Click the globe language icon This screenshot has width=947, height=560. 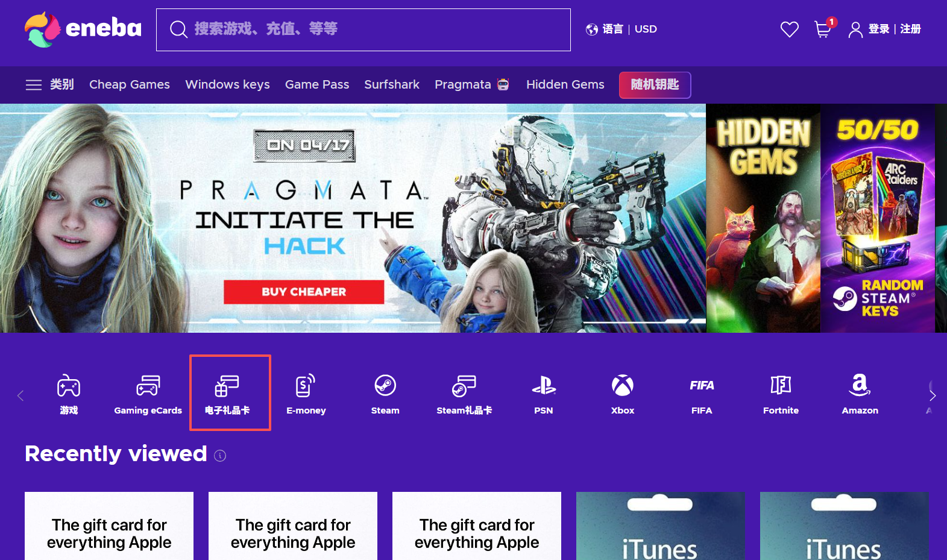point(592,30)
